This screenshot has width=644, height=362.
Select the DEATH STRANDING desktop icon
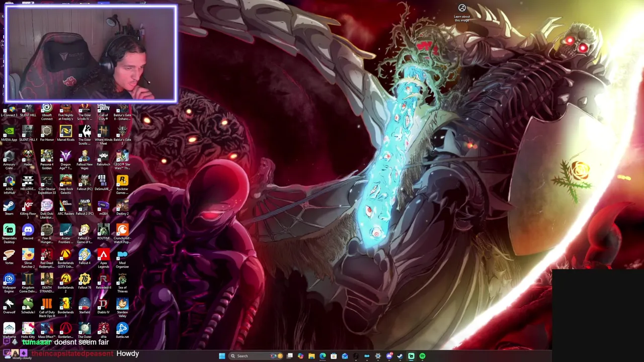pos(47,284)
